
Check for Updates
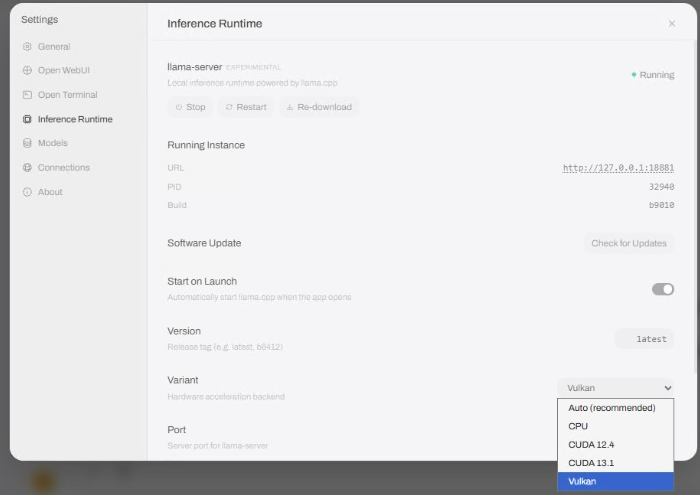click(629, 243)
